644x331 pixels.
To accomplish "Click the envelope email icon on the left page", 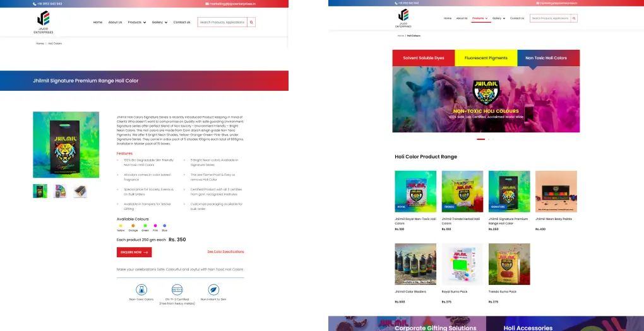I will point(207,4).
